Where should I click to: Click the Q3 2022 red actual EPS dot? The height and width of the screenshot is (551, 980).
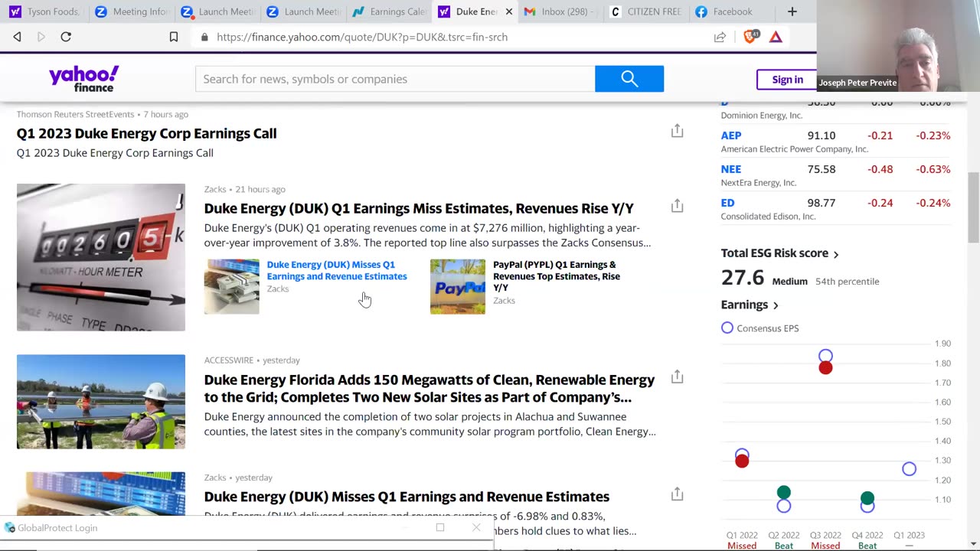coord(825,368)
